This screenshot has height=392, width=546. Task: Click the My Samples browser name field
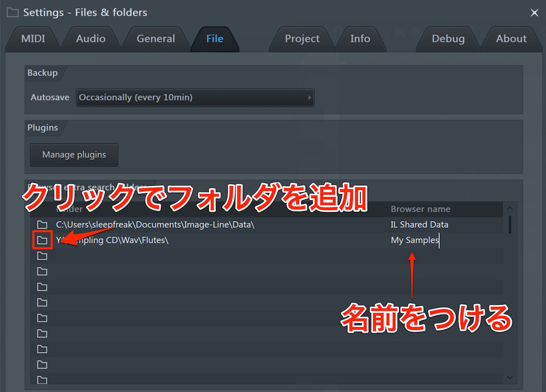445,240
